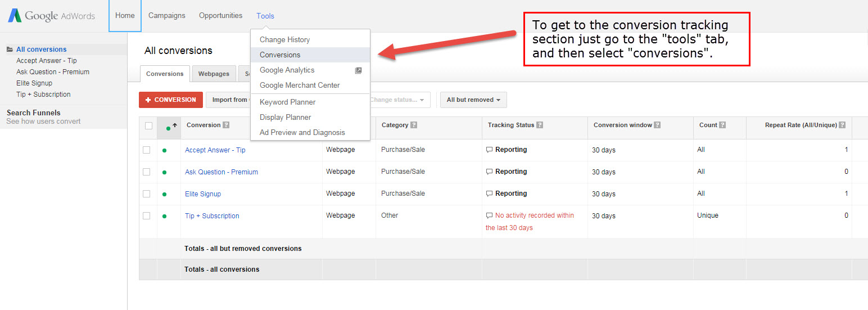The width and height of the screenshot is (868, 310).
Task: Select All conversions in sidebar
Action: click(x=41, y=50)
